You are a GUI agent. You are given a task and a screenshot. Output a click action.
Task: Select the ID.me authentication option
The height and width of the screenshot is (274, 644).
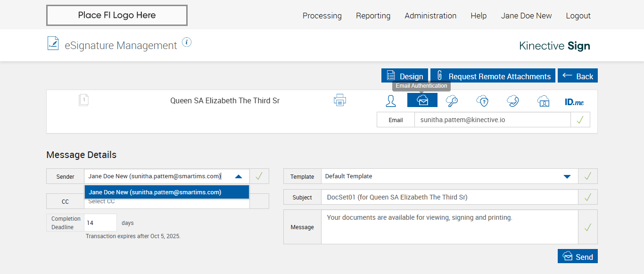[x=574, y=101]
